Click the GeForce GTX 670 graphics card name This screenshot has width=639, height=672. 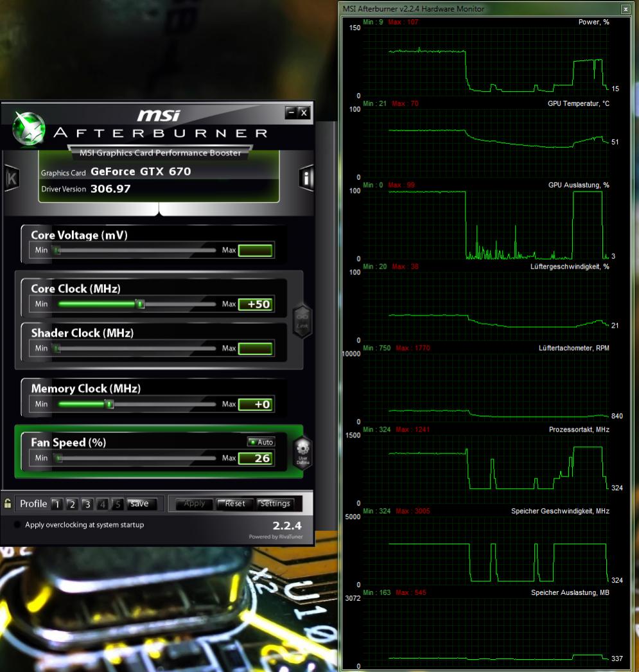141,172
